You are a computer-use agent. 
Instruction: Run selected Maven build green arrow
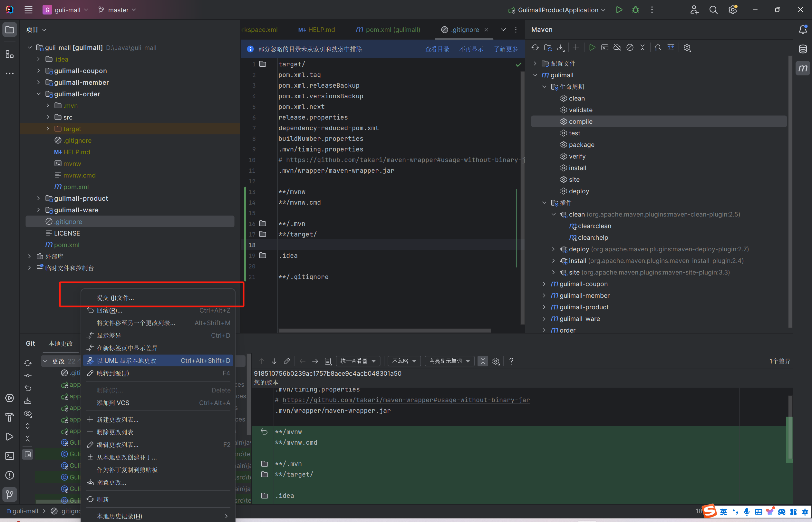592,48
